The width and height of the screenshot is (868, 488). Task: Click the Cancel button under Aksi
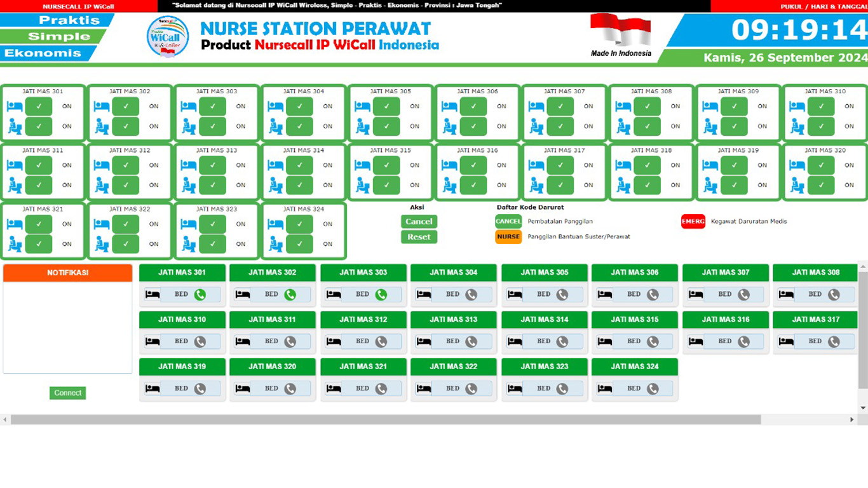tap(419, 222)
